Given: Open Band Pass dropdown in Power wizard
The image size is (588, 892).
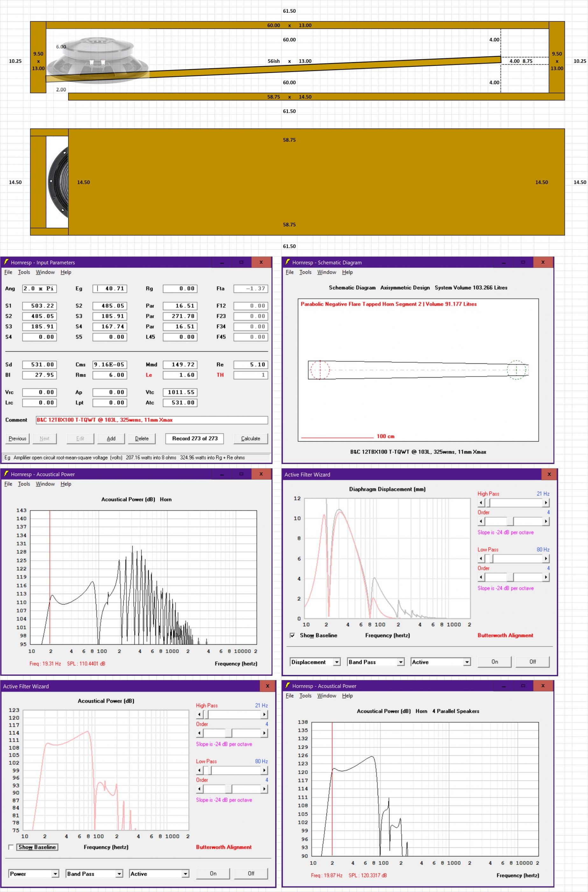Looking at the screenshot, I should [119, 874].
